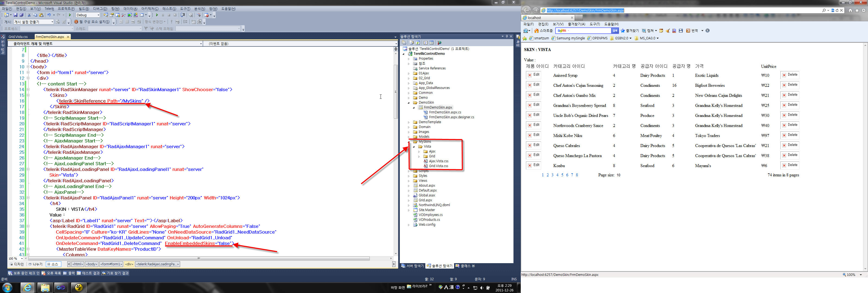868x293 pixels.
Task: Click the IE favorites star icon
Action: [857, 11]
